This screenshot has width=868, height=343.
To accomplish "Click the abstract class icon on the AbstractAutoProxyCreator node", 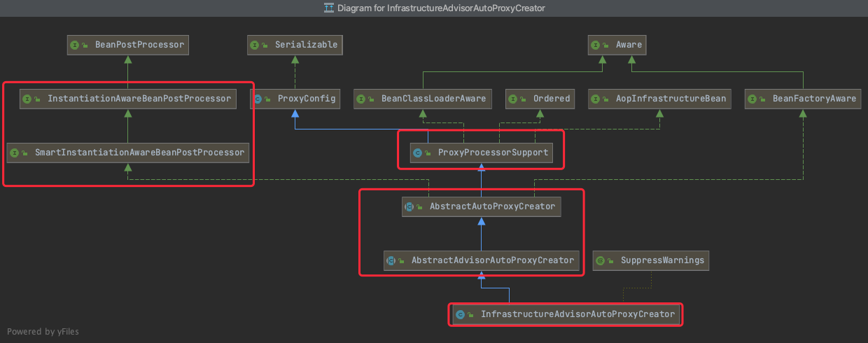I will tap(409, 206).
